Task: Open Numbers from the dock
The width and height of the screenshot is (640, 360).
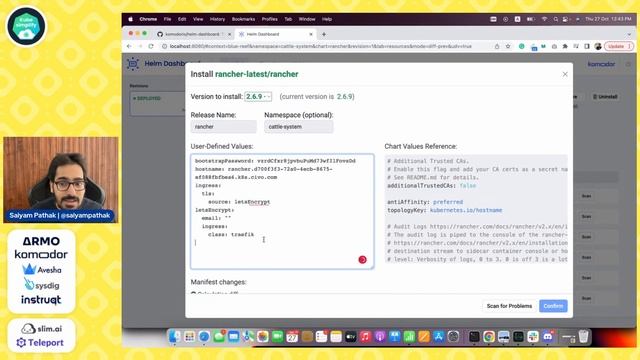Action: tap(409, 337)
